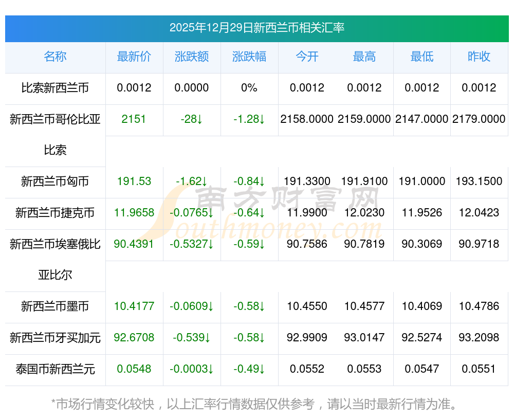This screenshot has height=420, width=514.
Task: Click the 新西兰币匈币 row name
Action: pos(55,181)
